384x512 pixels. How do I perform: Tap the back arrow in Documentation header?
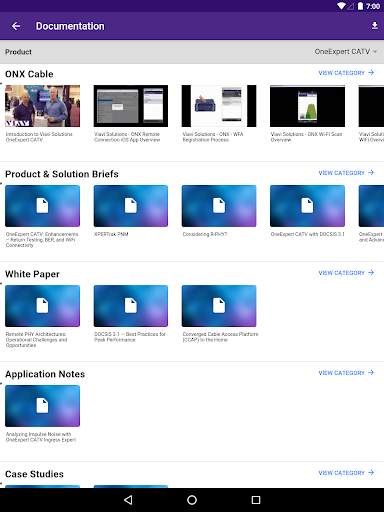point(16,26)
